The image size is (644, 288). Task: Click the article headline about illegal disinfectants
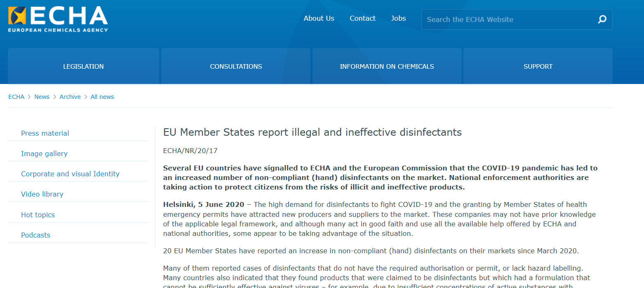312,132
